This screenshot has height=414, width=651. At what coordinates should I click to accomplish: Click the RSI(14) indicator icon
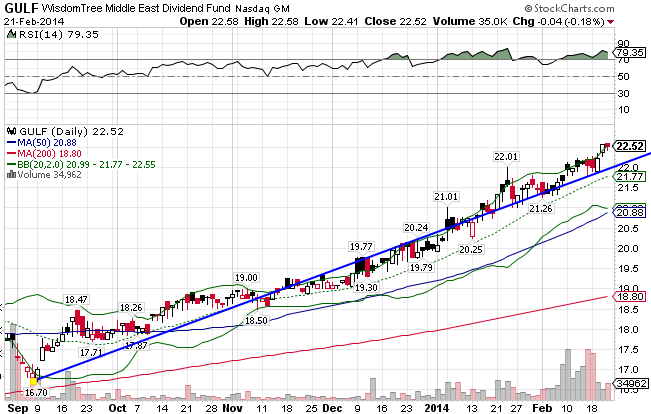tap(12, 34)
